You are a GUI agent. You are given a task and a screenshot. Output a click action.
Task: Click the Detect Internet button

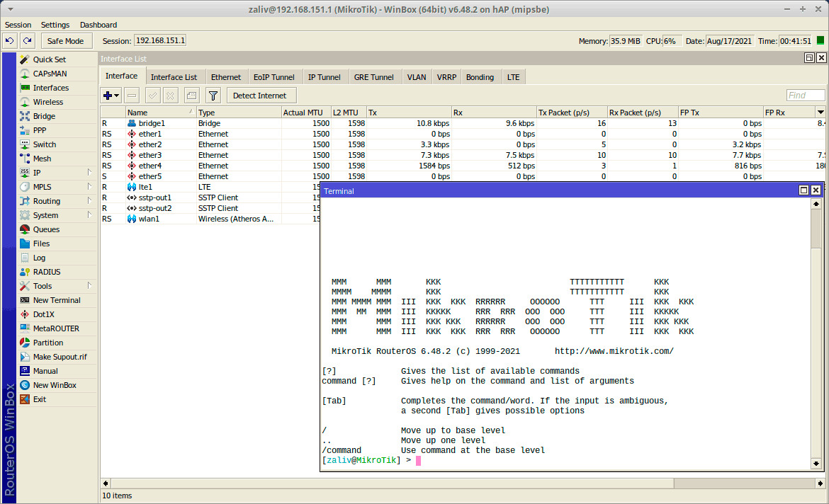(259, 96)
